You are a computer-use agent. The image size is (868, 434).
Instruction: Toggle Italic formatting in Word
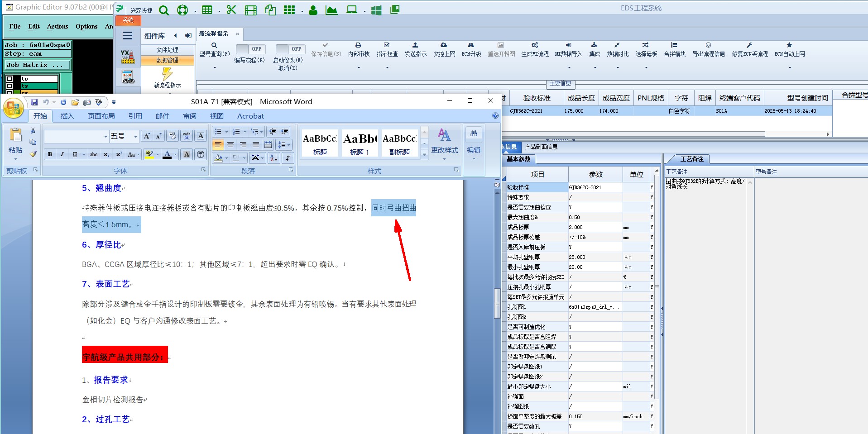[x=62, y=154]
